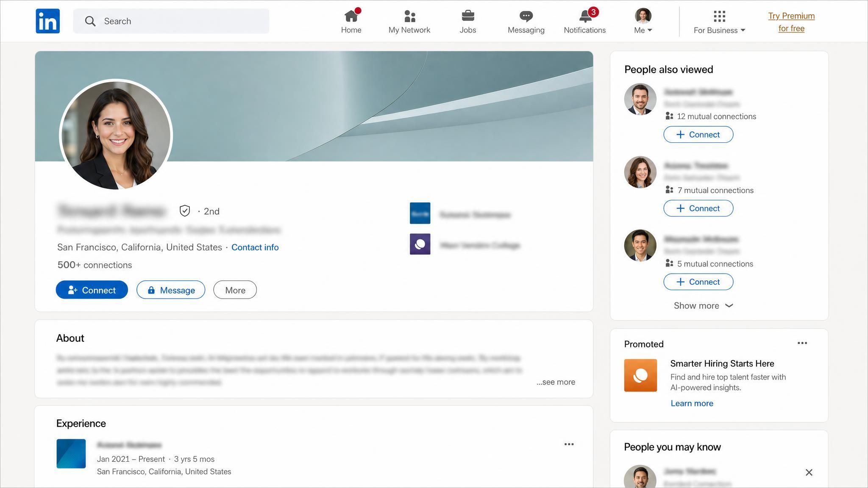Open the Promoted ad options menu
The width and height of the screenshot is (868, 488).
[802, 343]
